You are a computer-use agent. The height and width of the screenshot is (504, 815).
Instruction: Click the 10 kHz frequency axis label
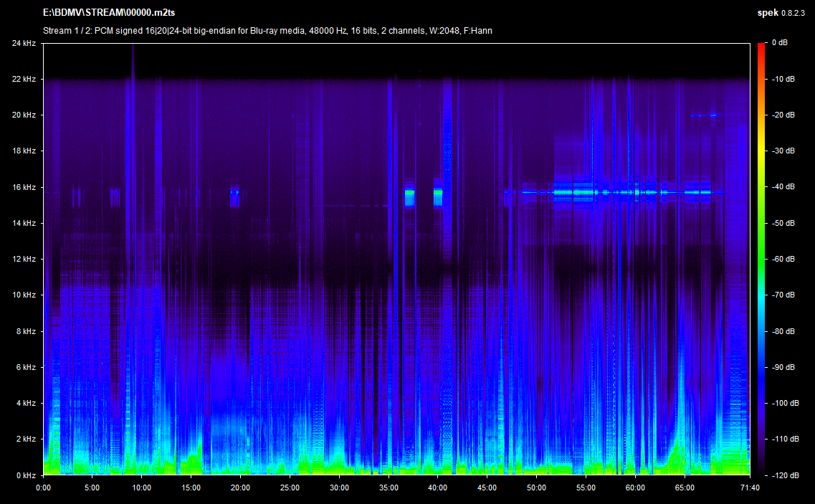[x=24, y=295]
